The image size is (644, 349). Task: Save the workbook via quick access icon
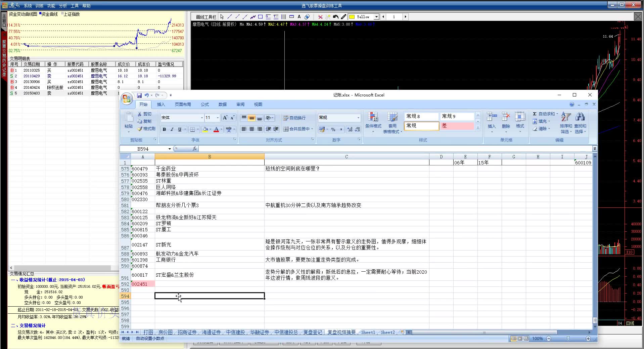139,95
